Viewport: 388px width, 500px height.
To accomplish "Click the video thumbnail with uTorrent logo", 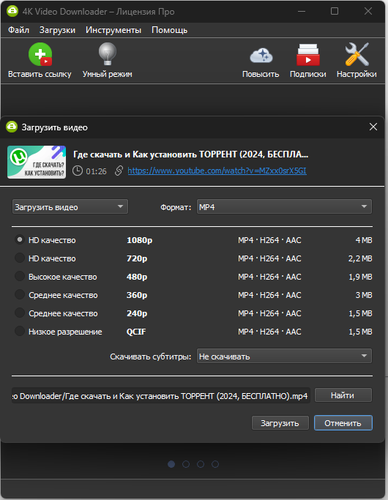I will (x=37, y=162).
